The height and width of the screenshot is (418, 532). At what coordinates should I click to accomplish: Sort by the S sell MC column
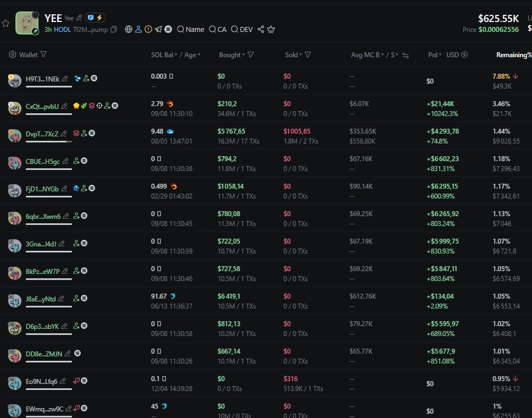coord(394,55)
